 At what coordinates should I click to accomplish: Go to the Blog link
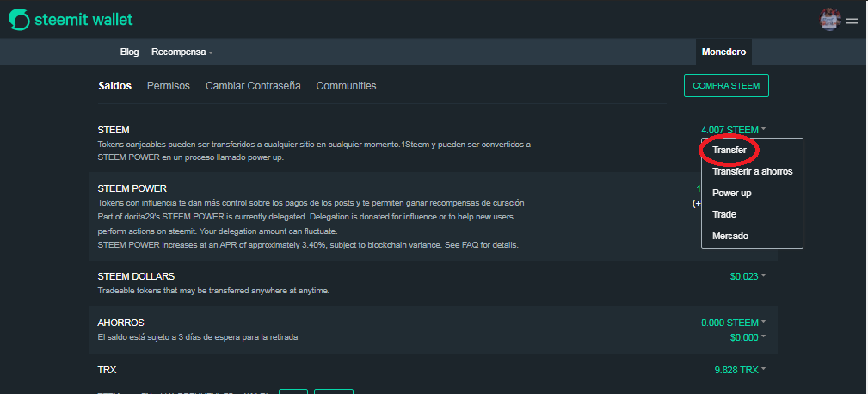[130, 52]
